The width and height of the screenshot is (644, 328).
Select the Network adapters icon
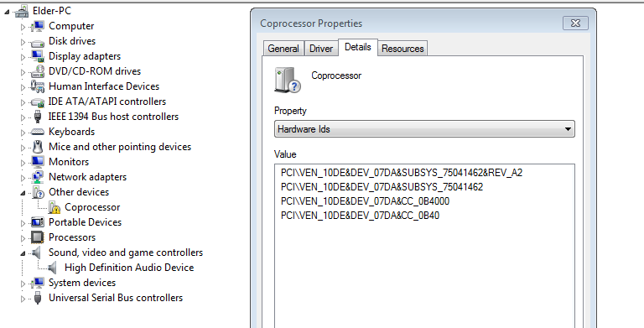(38, 177)
